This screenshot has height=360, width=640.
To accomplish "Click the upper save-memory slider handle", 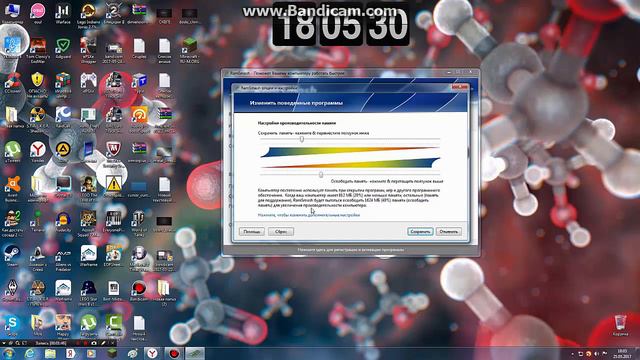I will click(302, 139).
